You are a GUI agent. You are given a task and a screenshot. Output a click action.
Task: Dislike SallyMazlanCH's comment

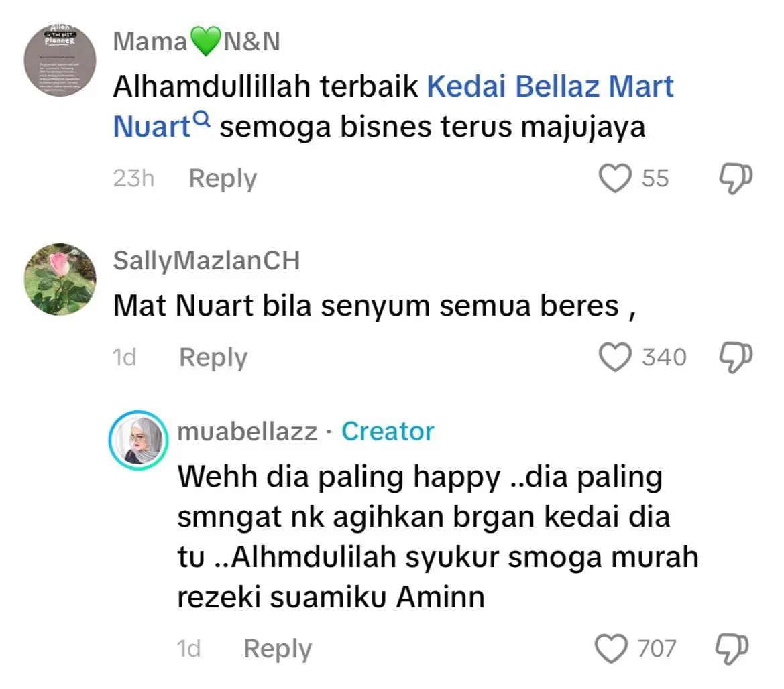pyautogui.click(x=736, y=357)
